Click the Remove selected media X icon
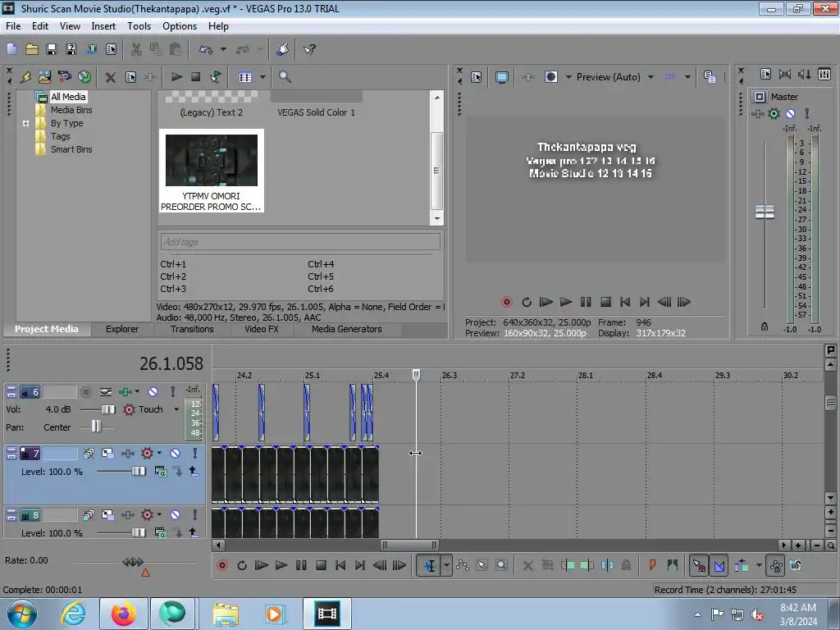The height and width of the screenshot is (630, 840). point(111,77)
